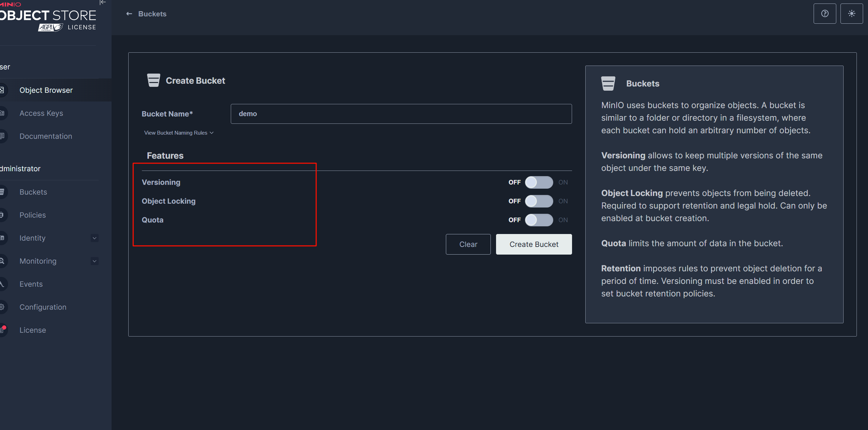Screen dimensions: 868x430
Task: Click the bucket icon in the help panel
Action: tap(608, 83)
